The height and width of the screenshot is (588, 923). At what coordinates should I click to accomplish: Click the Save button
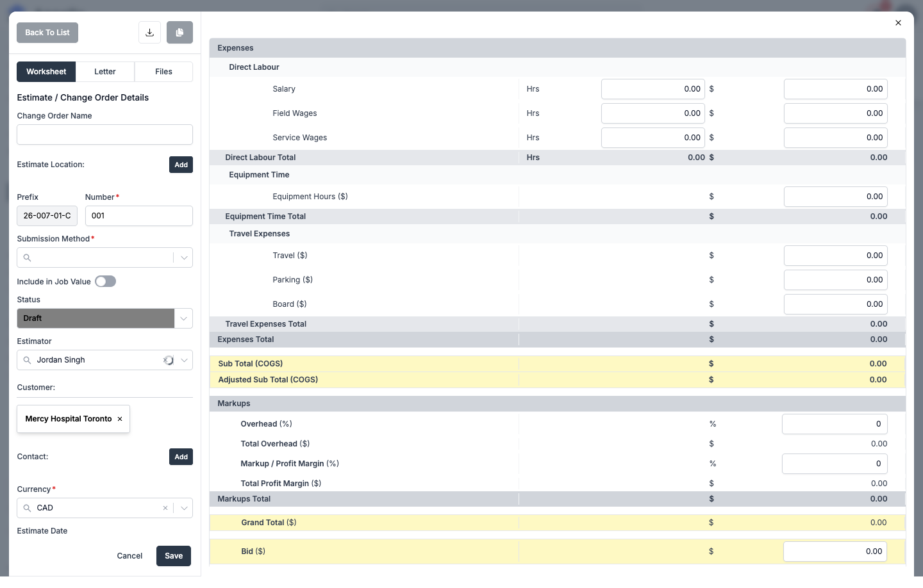click(x=174, y=556)
